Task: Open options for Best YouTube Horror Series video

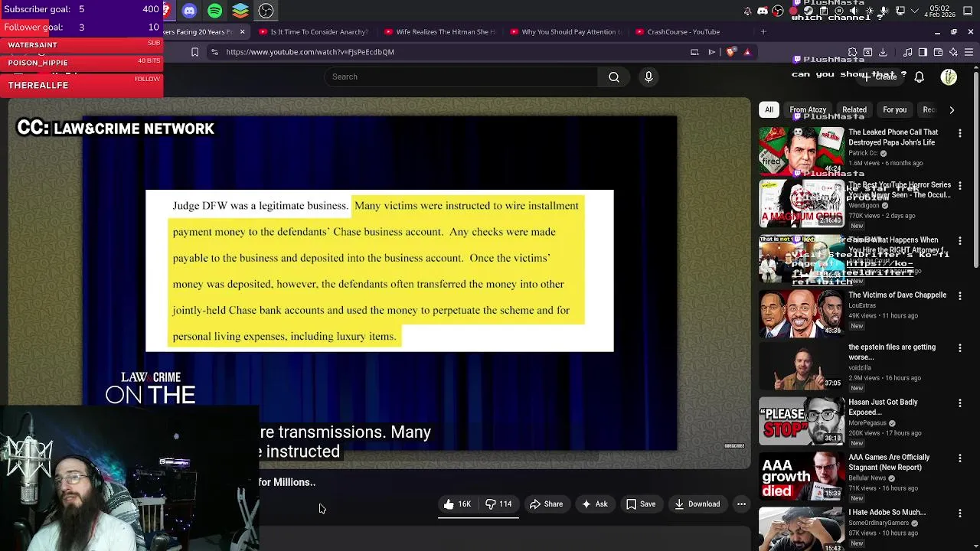Action: point(960,186)
